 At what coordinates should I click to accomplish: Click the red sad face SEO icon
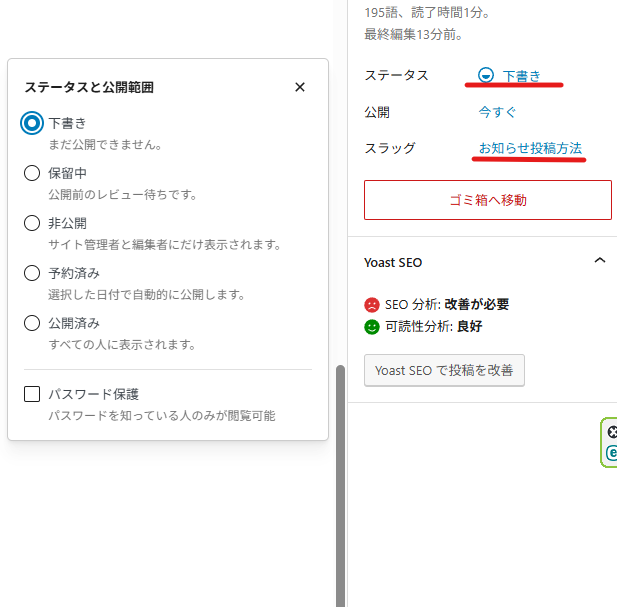tap(372, 304)
